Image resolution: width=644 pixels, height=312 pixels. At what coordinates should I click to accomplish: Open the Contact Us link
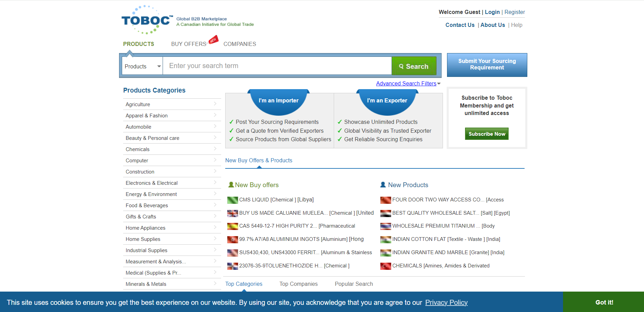point(460,25)
